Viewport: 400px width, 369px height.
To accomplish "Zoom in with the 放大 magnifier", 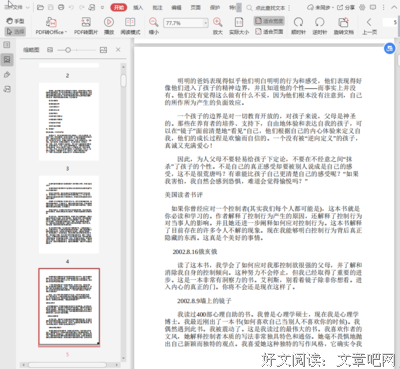I will click(x=218, y=22).
